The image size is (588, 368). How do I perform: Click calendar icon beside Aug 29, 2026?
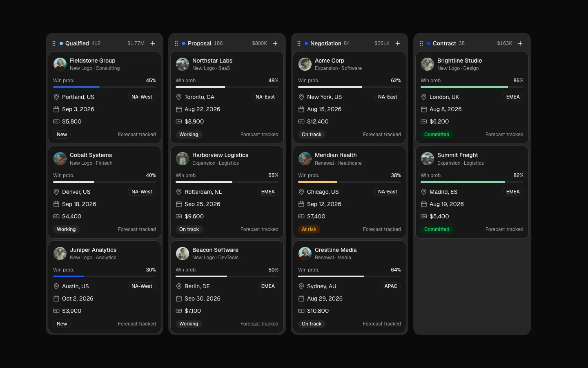point(301,298)
